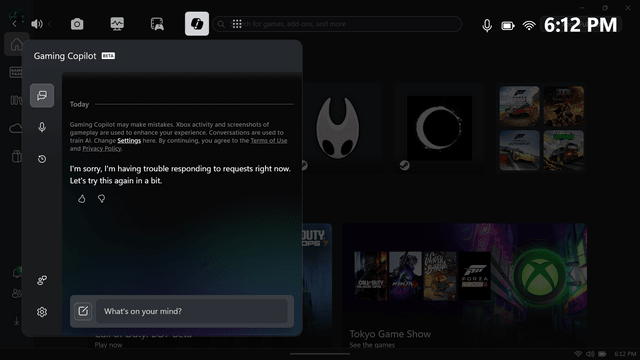Click the microphone icon near the clock
The width and height of the screenshot is (640, 360).
click(x=487, y=26)
